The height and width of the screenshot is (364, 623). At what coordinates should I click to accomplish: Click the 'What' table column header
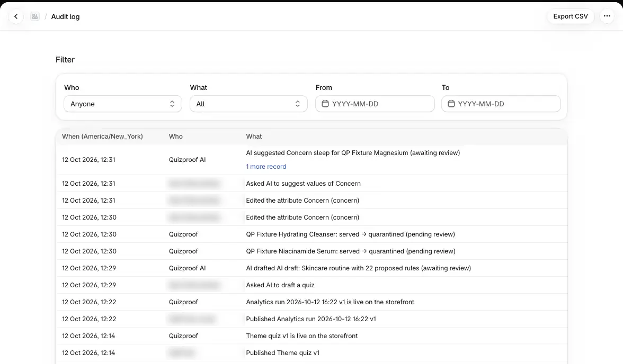[x=253, y=136]
